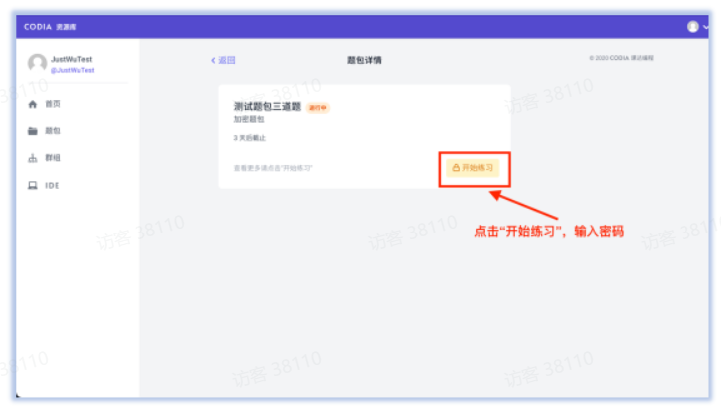The image size is (721, 411).
Task: Click the JustWuTest username in the sidebar
Action: point(72,60)
